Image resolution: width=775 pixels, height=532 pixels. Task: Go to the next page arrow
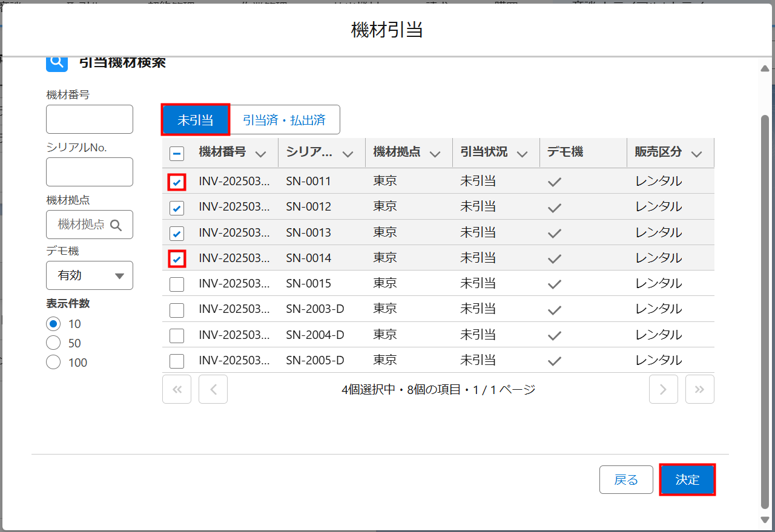pyautogui.click(x=663, y=389)
